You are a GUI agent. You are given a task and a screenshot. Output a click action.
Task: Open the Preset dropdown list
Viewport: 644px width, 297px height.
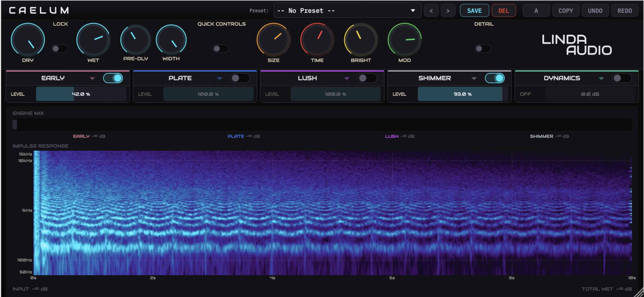click(x=347, y=11)
